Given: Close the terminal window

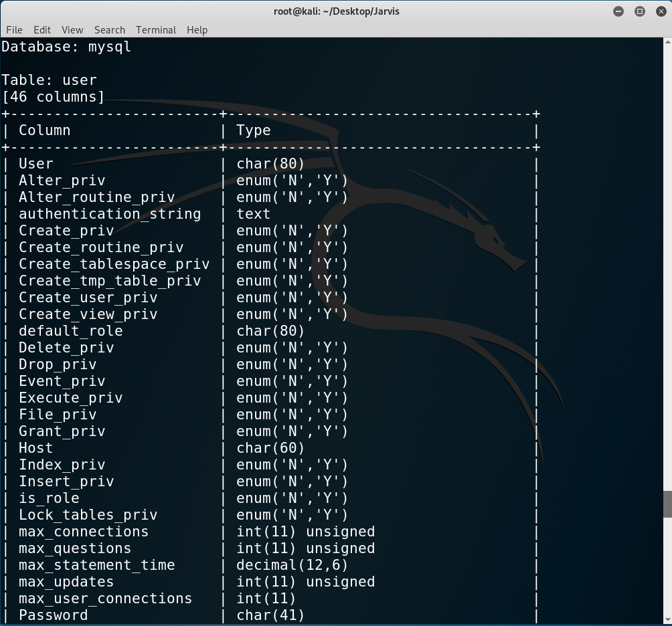Looking at the screenshot, I should tap(661, 11).
